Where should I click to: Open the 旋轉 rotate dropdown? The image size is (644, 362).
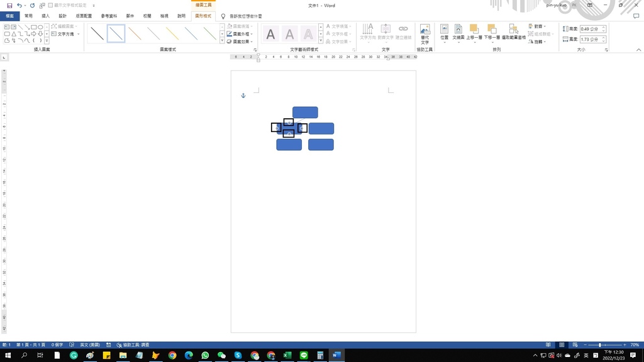pyautogui.click(x=537, y=41)
